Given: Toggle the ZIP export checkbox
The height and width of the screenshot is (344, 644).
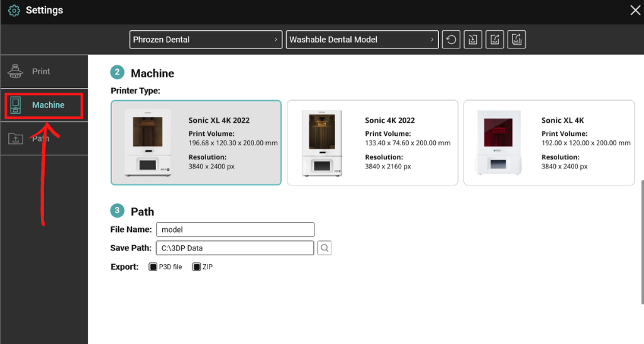Looking at the screenshot, I should (196, 267).
